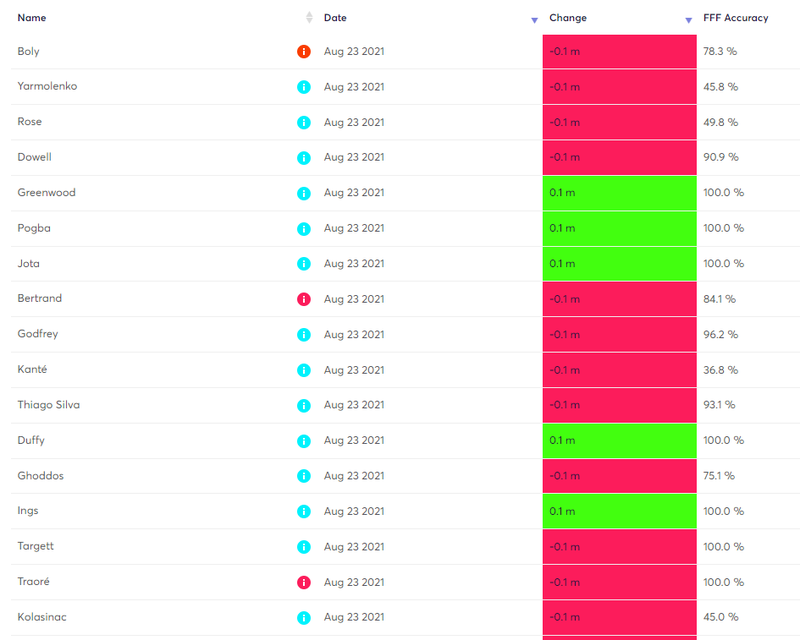The width and height of the screenshot is (800, 640).
Task: Click the 93.1 % accuracy value
Action: [x=719, y=405]
